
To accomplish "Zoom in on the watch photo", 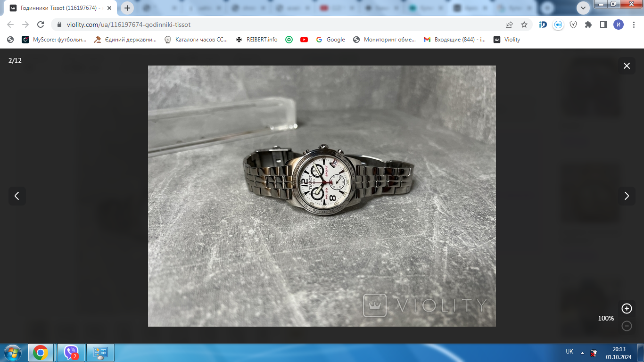I will (x=627, y=308).
